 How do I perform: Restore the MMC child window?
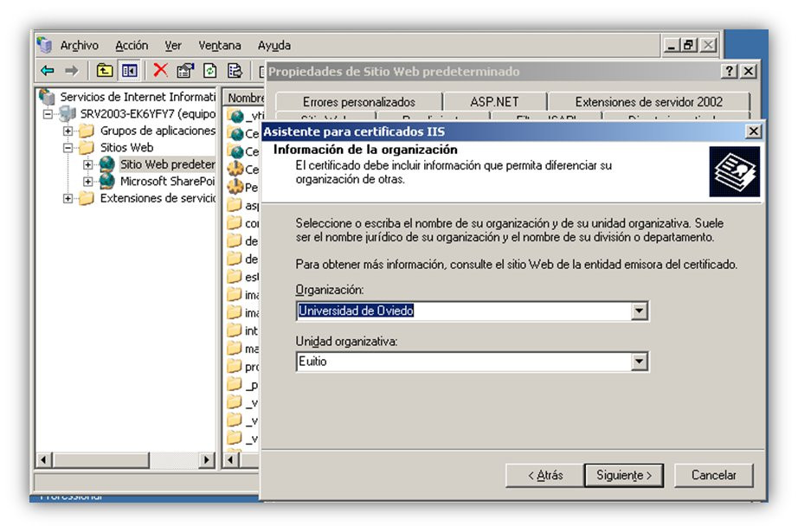690,45
